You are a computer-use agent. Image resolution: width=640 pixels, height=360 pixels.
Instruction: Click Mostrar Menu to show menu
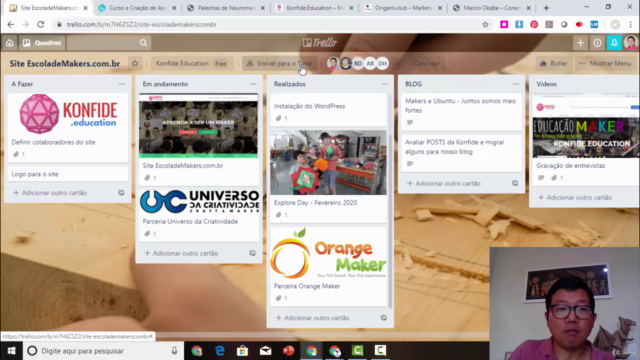(x=605, y=63)
